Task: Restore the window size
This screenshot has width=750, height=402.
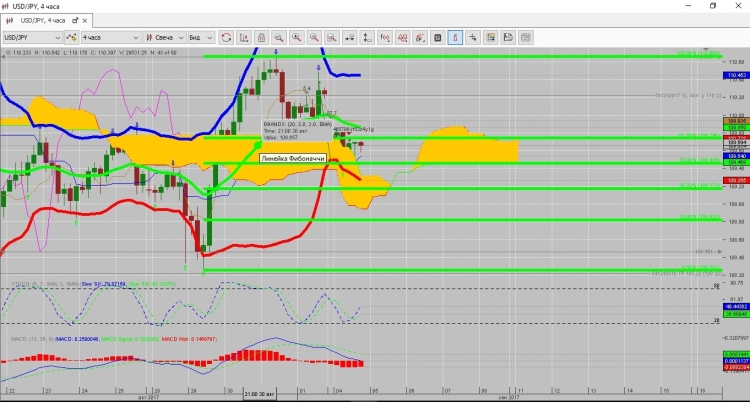Action: click(x=713, y=6)
